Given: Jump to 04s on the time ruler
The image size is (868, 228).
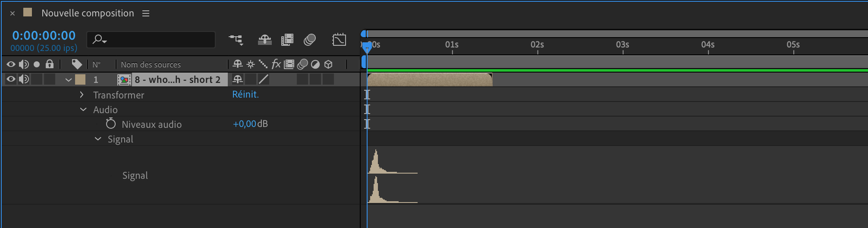Looking at the screenshot, I should coord(708,45).
